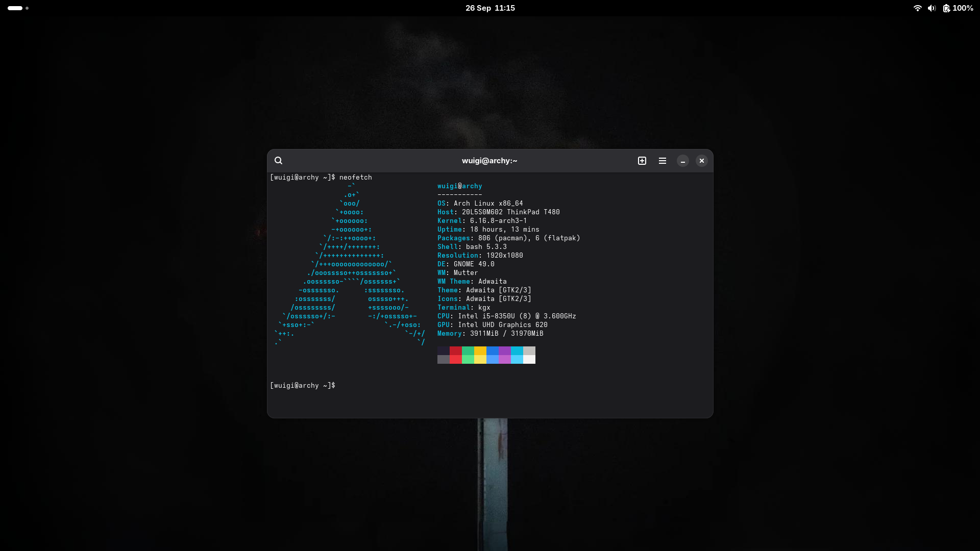Open Activities via the workspace pill indicator
The height and width of the screenshot is (551, 980).
pyautogui.click(x=15, y=8)
